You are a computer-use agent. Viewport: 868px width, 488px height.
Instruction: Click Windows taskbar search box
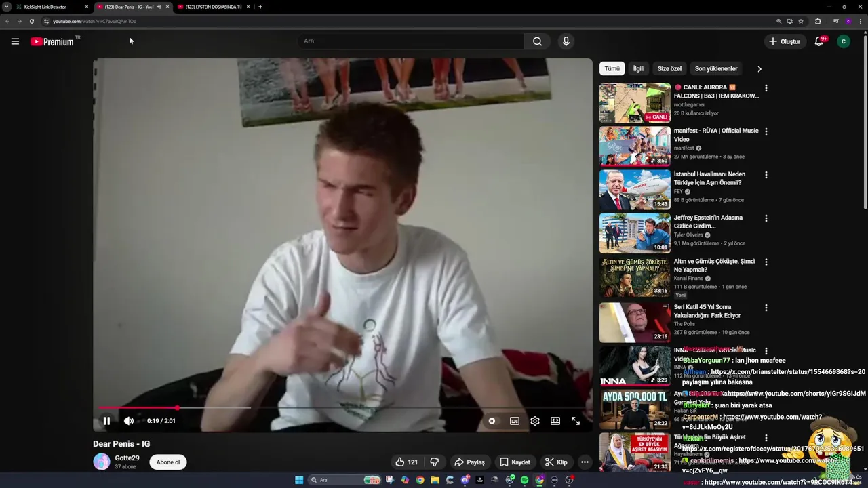point(344,480)
